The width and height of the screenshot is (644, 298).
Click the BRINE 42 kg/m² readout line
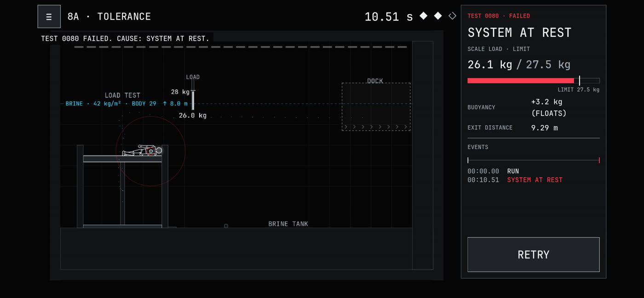(126, 103)
